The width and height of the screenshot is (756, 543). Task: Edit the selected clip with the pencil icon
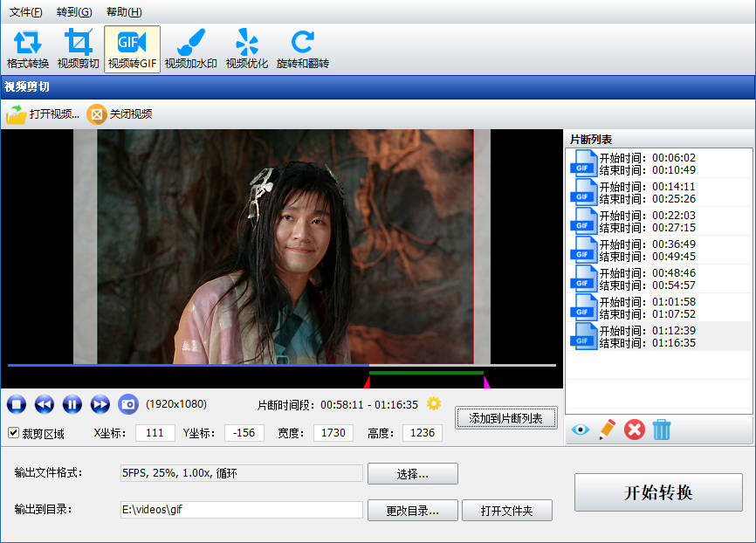pos(608,430)
